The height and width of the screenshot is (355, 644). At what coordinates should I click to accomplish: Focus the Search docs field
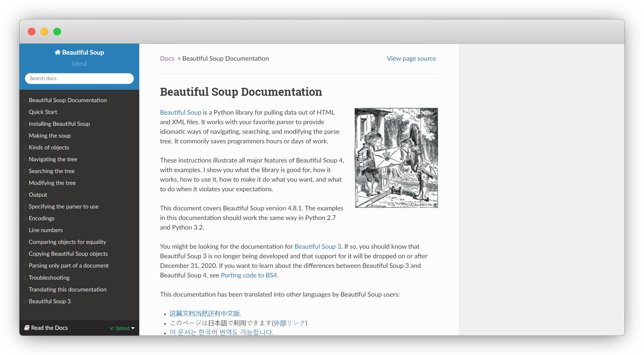click(79, 79)
